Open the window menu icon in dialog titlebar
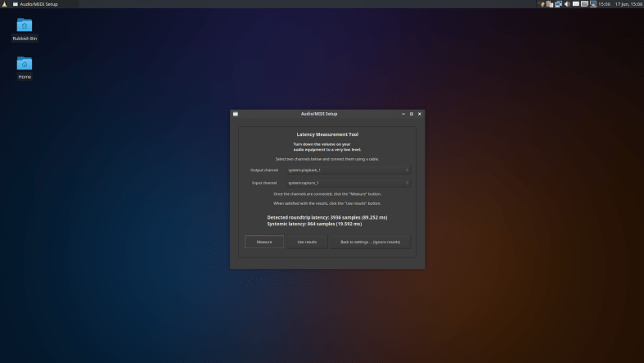Viewport: 644px width, 363px height. pyautogui.click(x=236, y=114)
